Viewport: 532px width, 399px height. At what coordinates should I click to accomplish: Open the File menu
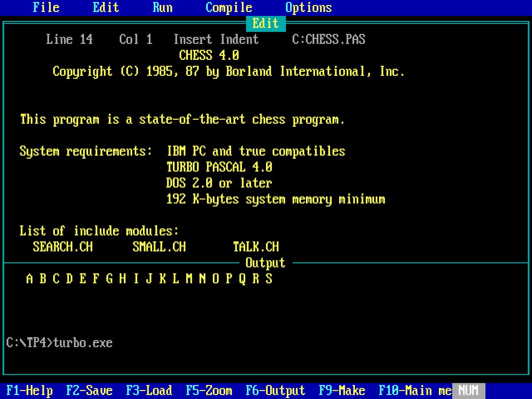point(46,8)
